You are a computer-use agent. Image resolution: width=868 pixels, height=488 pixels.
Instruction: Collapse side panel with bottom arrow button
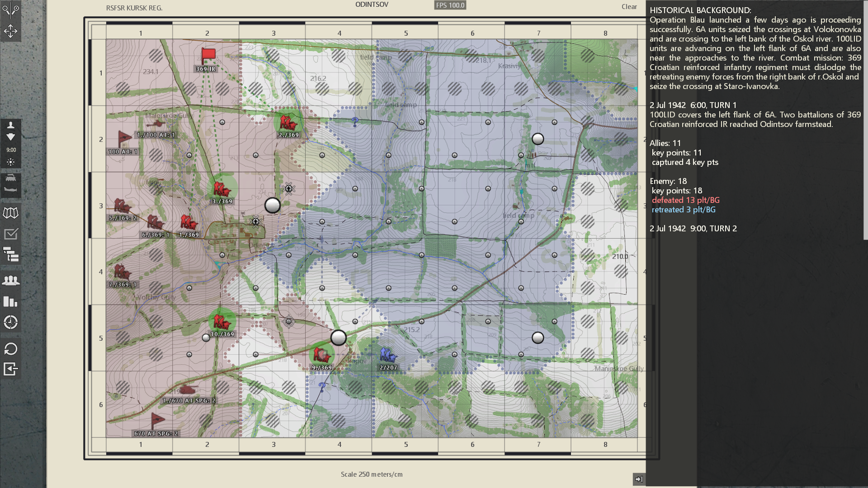coord(638,479)
